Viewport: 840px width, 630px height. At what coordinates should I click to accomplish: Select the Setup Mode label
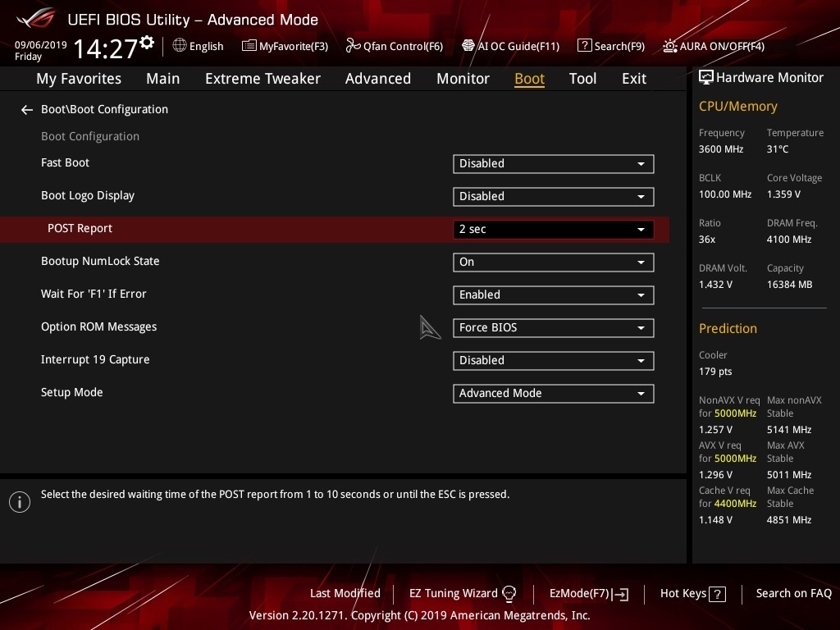tap(72, 392)
